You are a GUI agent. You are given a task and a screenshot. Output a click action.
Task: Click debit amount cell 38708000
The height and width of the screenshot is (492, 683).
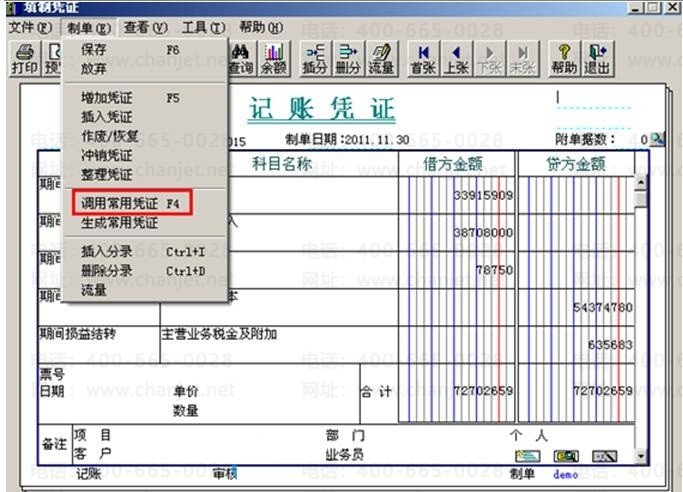pyautogui.click(x=456, y=233)
